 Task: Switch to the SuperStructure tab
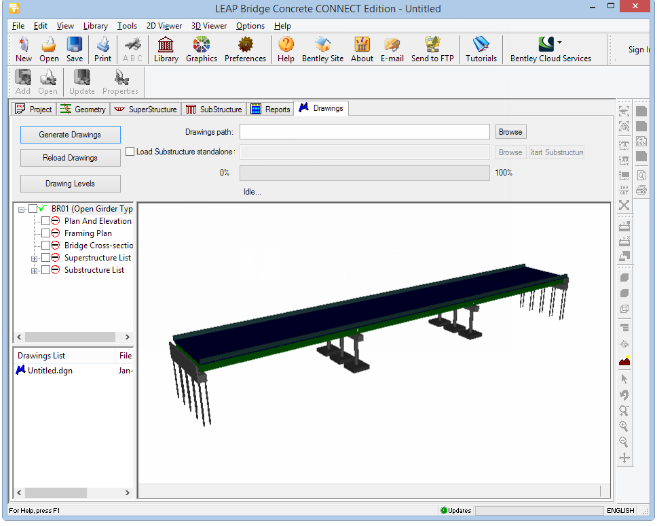click(145, 109)
